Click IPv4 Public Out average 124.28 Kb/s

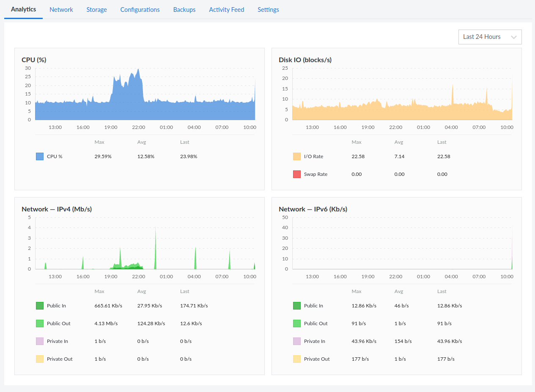(x=151, y=323)
